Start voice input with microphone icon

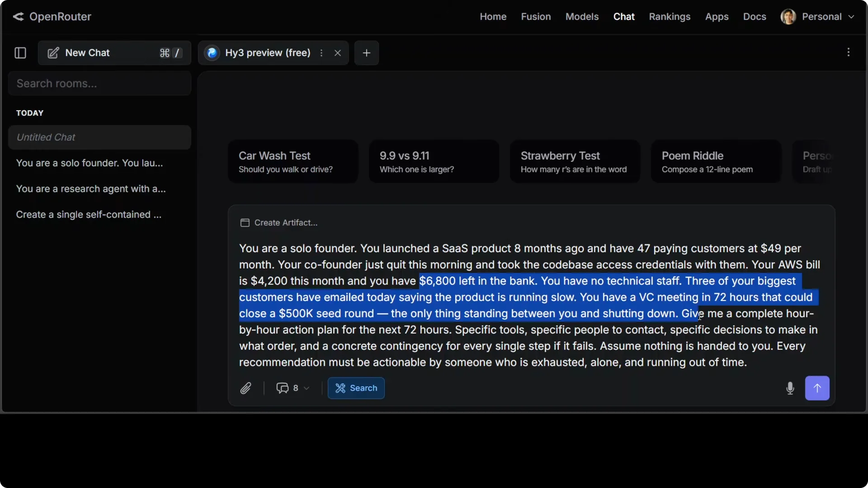click(790, 388)
